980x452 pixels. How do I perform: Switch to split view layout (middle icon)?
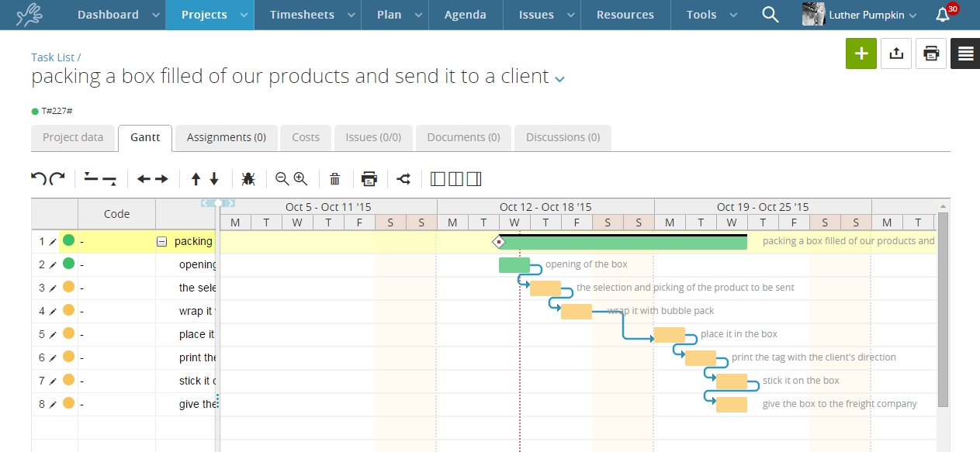pyautogui.click(x=456, y=179)
